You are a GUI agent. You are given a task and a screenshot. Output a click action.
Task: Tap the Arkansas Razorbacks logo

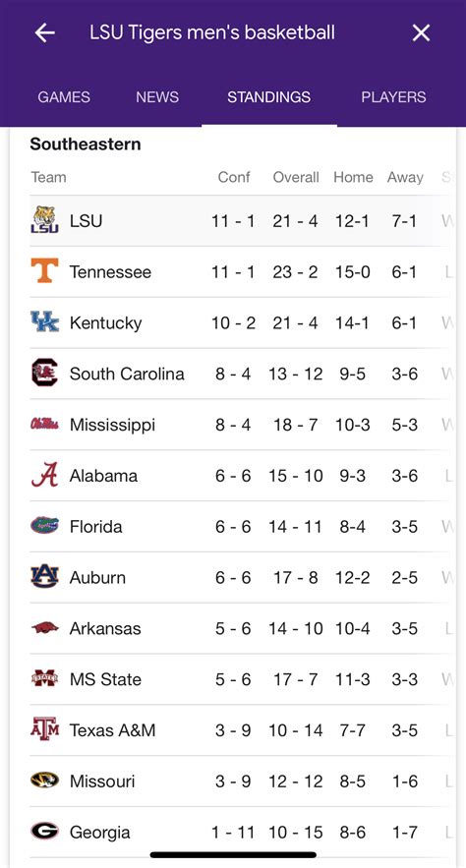click(45, 628)
